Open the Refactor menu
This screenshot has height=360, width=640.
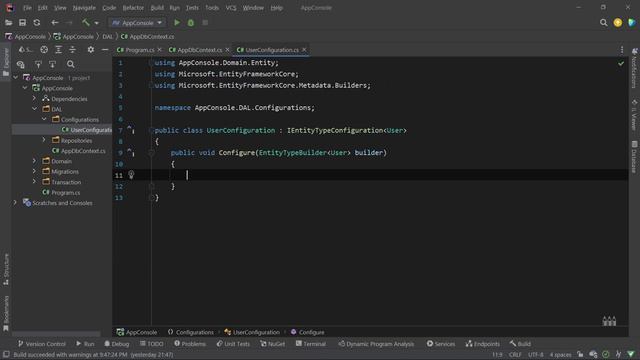[133, 8]
